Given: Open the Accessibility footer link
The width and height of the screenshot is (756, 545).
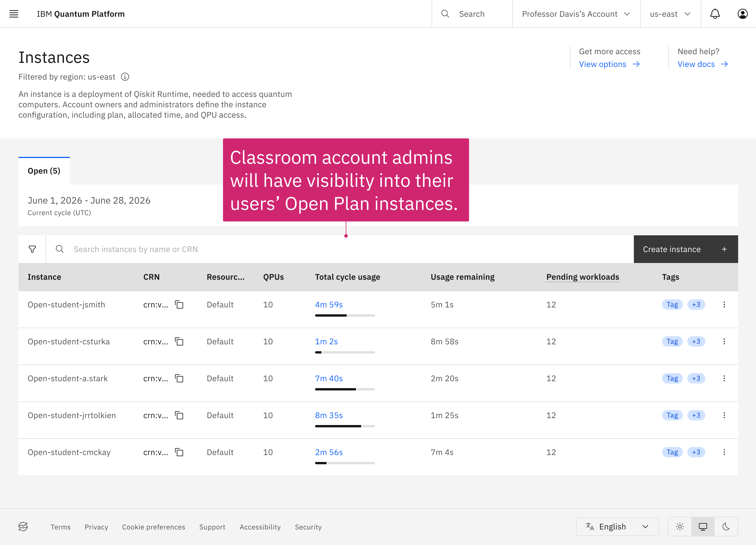Looking at the screenshot, I should click(x=260, y=527).
